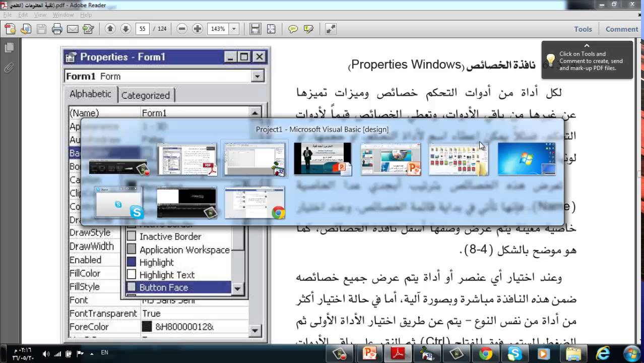Go to previous page arrow
Screen dimensions: 644x363
click(110, 29)
